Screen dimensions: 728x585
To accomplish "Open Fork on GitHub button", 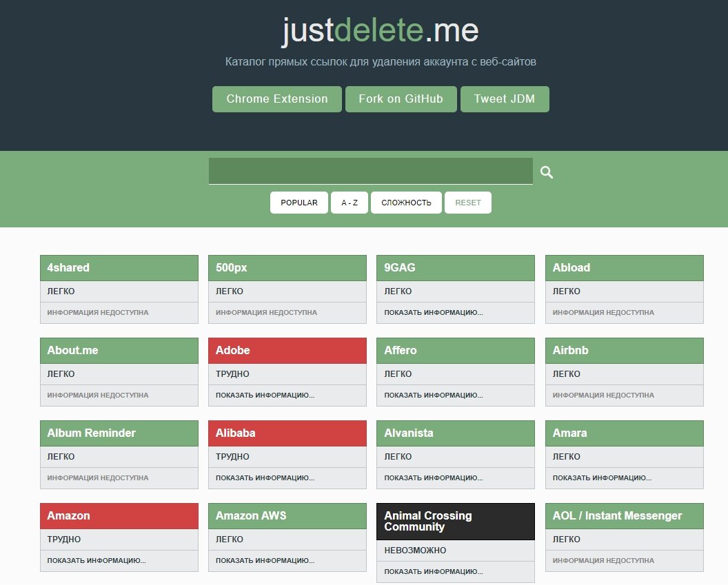I will 401,99.
